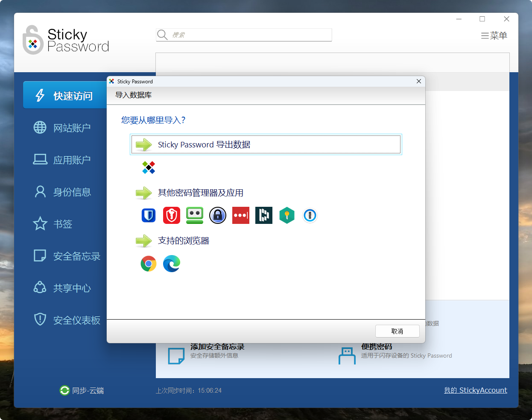Click the 上次同步时间 15:06:24 status text
Screen dimensions: 532x420
(x=189, y=391)
